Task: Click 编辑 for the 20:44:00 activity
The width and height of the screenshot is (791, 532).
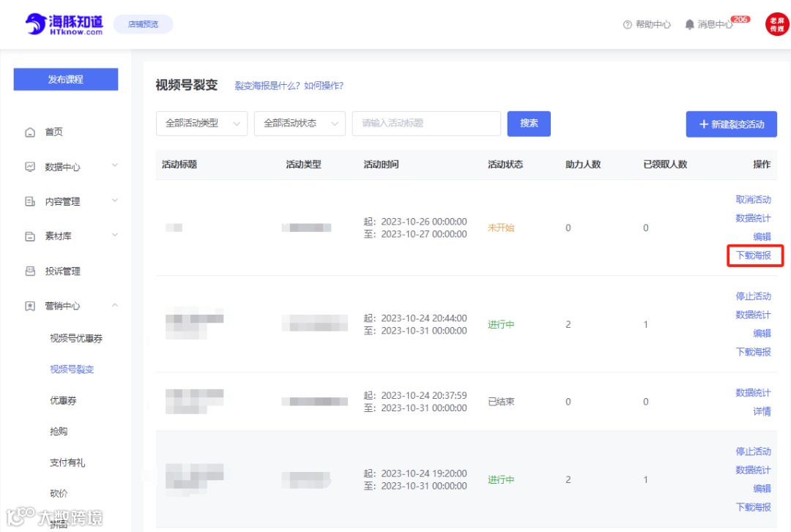Action: pyautogui.click(x=762, y=334)
